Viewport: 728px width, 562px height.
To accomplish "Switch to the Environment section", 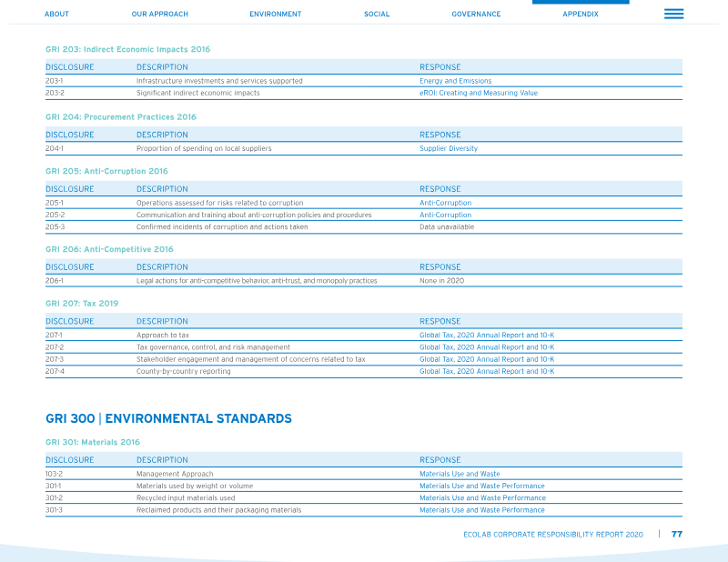I will tap(276, 14).
